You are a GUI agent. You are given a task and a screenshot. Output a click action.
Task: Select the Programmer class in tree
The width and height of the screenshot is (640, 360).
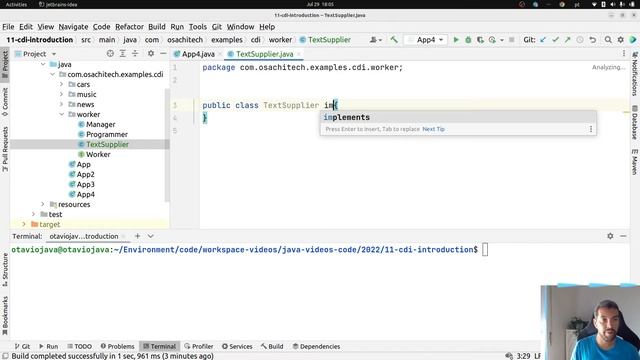[x=107, y=134]
